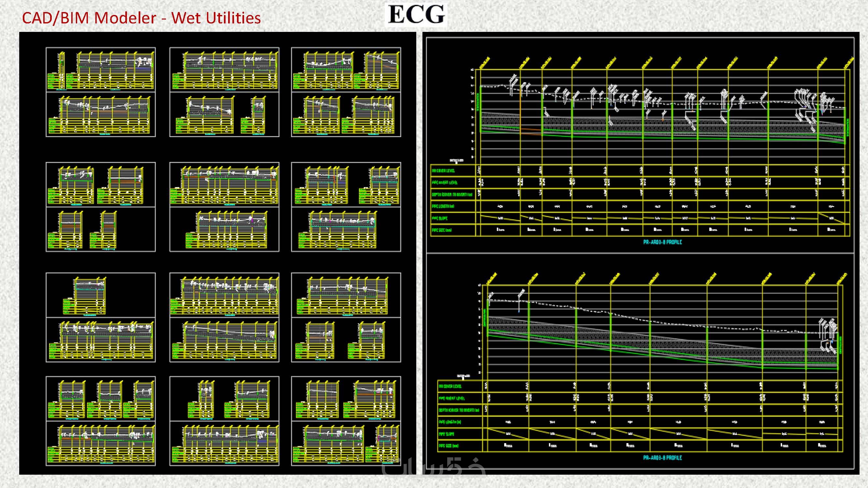
Task: Click the ECG logo
Action: [416, 15]
